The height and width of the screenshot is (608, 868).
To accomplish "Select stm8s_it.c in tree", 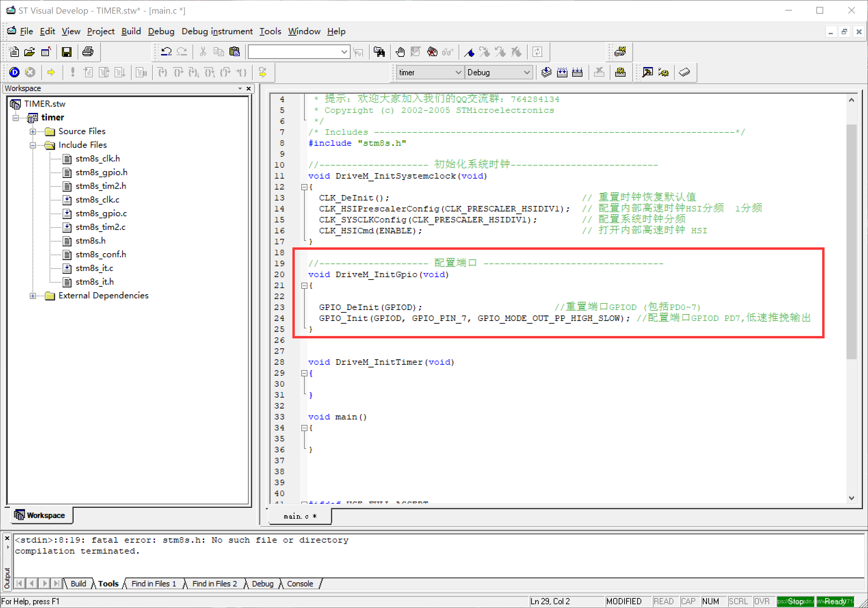I will pyautogui.click(x=94, y=269).
